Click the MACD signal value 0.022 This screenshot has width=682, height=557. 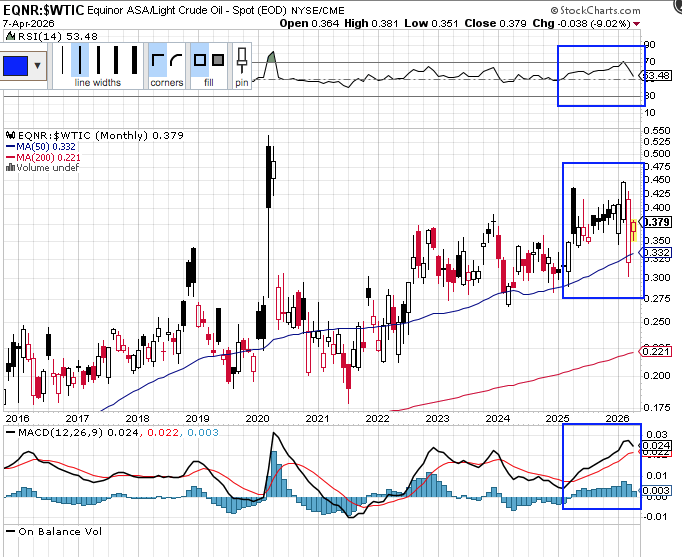pyautogui.click(x=163, y=433)
